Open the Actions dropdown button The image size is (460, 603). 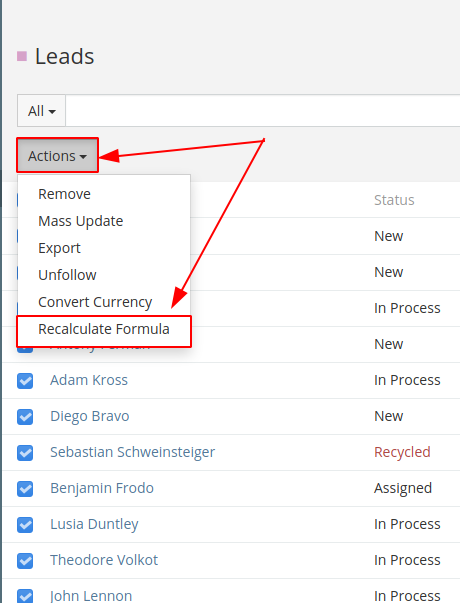coord(57,156)
